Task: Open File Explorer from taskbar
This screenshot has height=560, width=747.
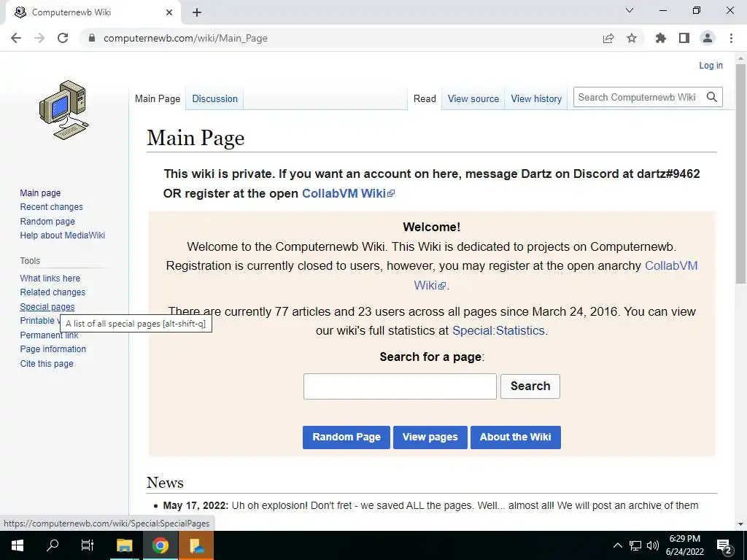Action: click(x=124, y=545)
